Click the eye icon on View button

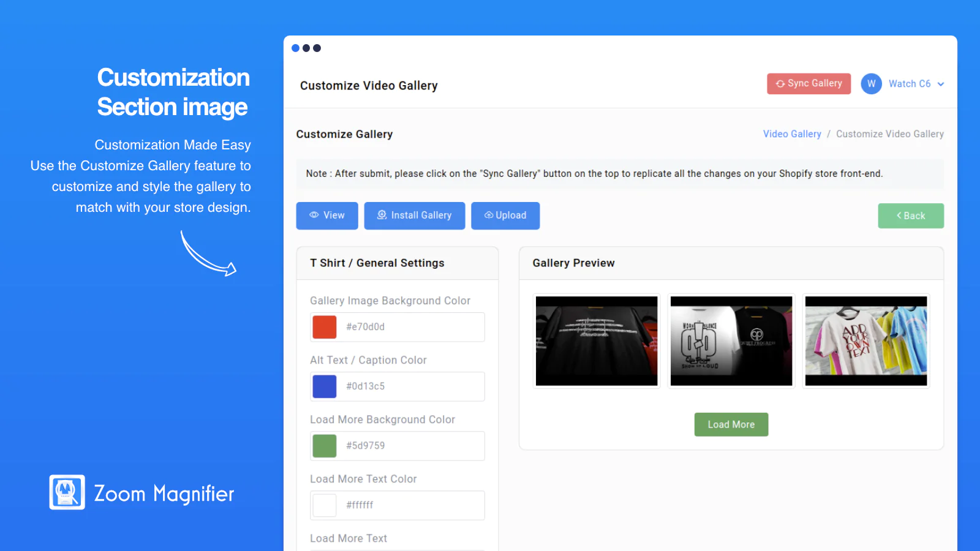314,215
